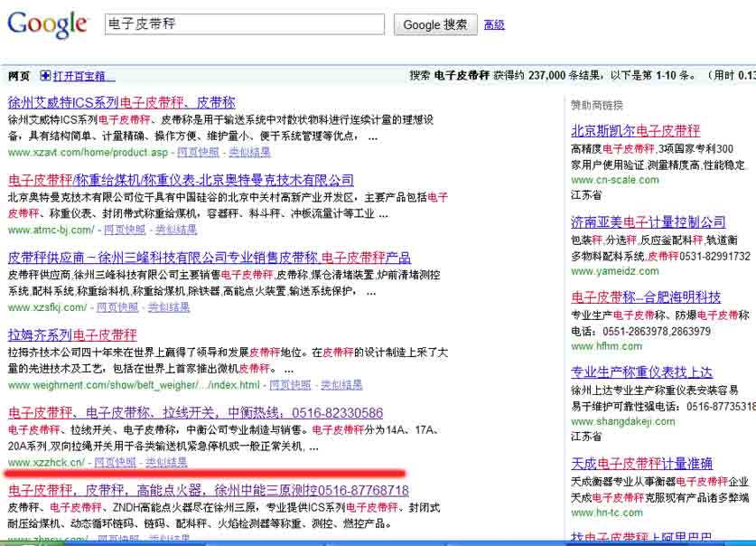Open result 皮带秤供应商 - 徐州三峰科技有限公司
This screenshot has height=546, width=756.
click(210, 258)
